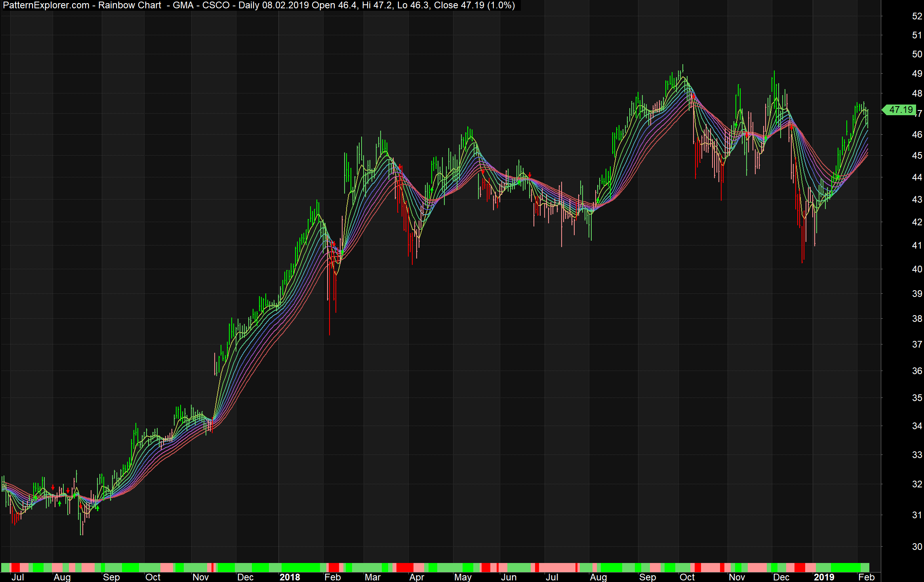
Task: Click the red trend ribbon segment above Feb 2018
Action: pyautogui.click(x=333, y=567)
